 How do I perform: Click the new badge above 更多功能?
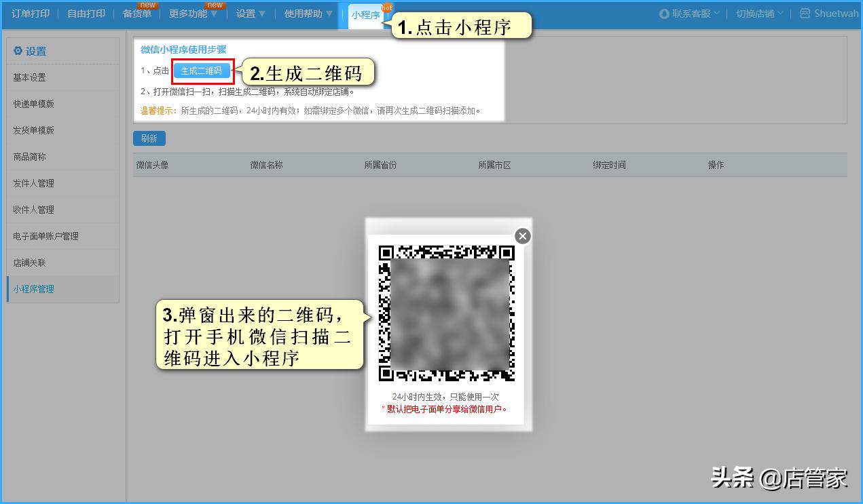[x=215, y=4]
